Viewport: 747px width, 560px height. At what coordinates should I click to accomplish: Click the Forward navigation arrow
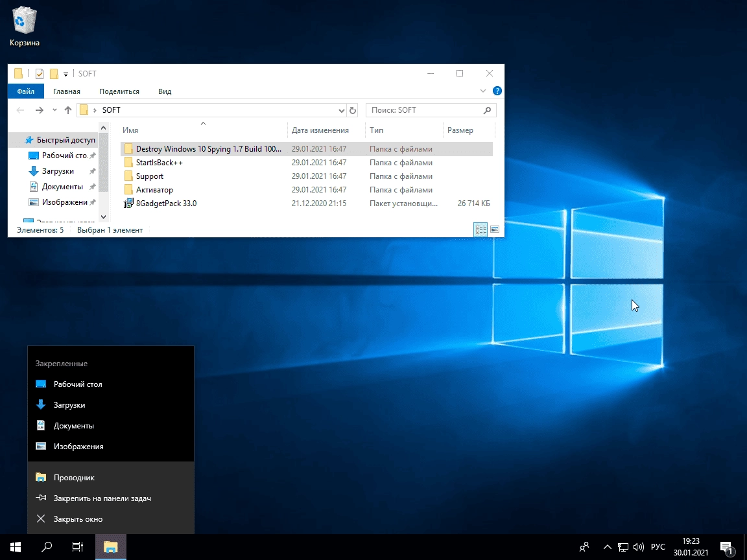point(40,110)
